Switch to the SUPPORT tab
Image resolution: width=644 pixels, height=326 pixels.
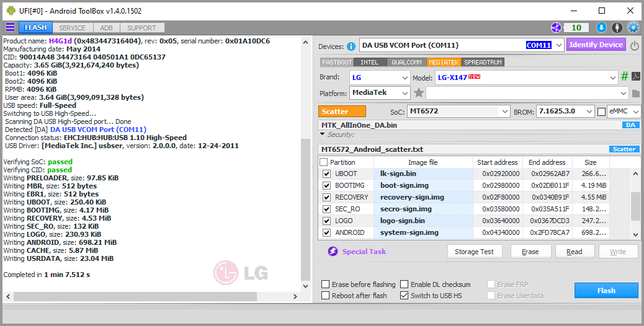pos(141,28)
